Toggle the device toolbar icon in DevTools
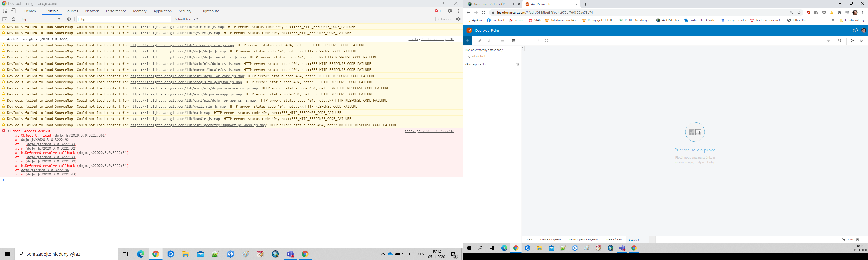This screenshot has height=260, width=868. (x=13, y=11)
